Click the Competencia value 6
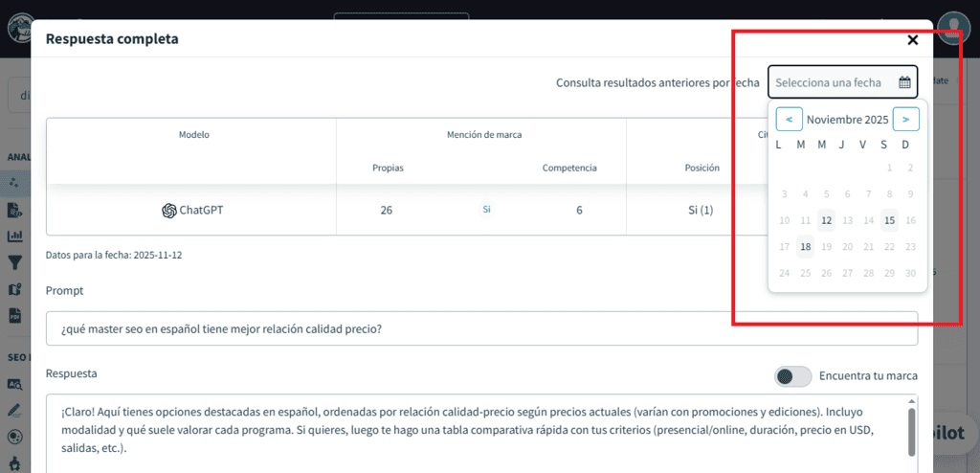This screenshot has height=473, width=980. 579,211
